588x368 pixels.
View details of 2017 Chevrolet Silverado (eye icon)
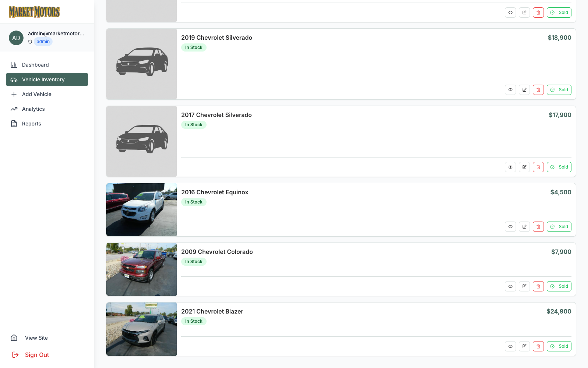pyautogui.click(x=510, y=167)
